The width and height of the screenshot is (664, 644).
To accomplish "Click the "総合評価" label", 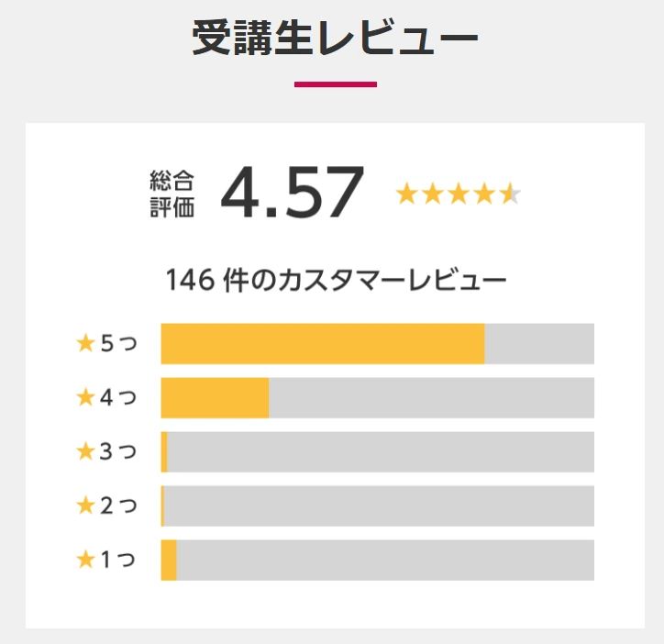I will [x=172, y=194].
